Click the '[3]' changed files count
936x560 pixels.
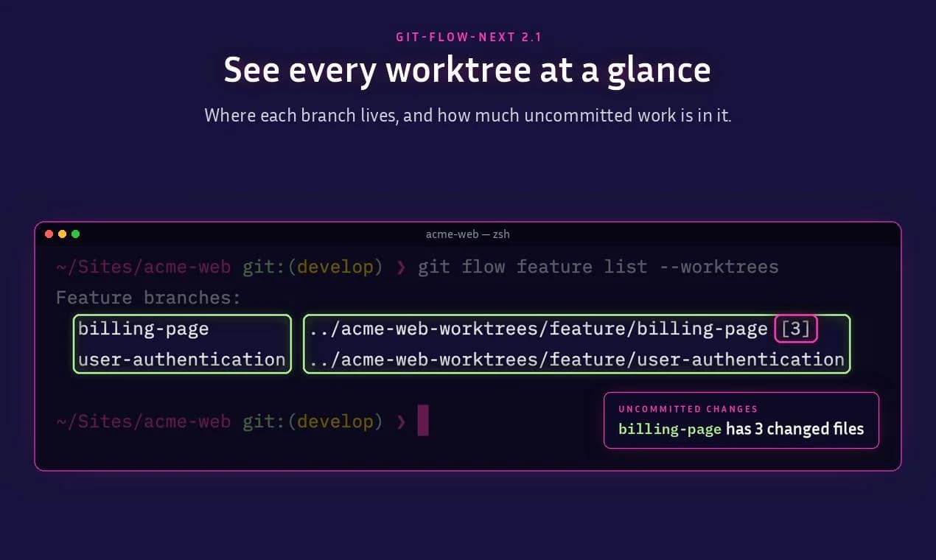[x=796, y=329]
